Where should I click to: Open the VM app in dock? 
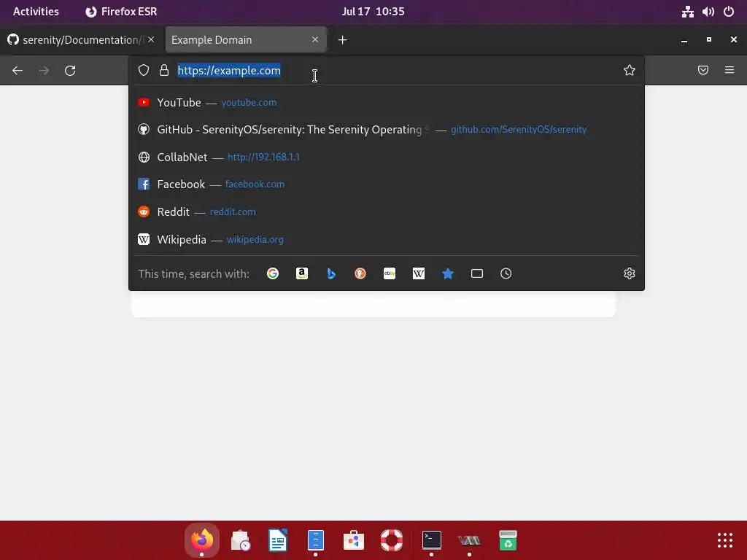coord(469,540)
